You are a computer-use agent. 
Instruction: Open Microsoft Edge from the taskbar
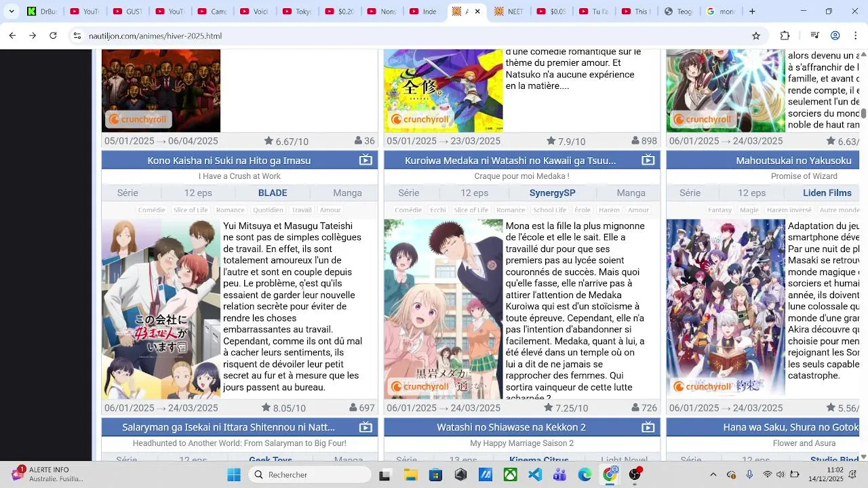click(585, 474)
